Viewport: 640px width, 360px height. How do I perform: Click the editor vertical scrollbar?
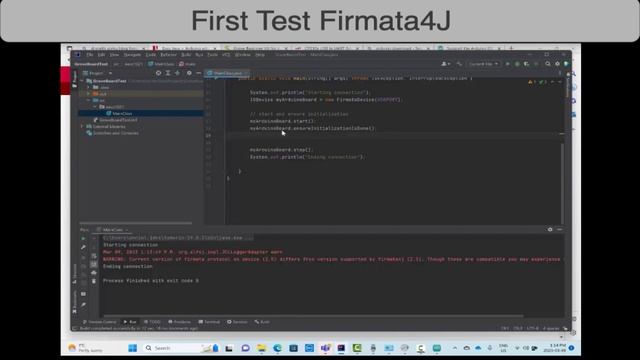pyautogui.click(x=562, y=184)
